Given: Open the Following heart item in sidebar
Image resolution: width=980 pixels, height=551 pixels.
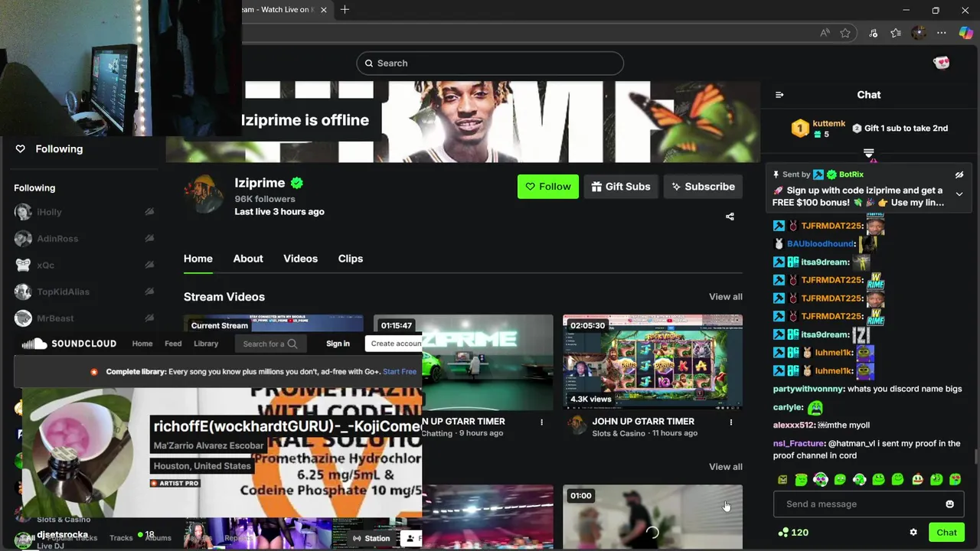Looking at the screenshot, I should (49, 149).
